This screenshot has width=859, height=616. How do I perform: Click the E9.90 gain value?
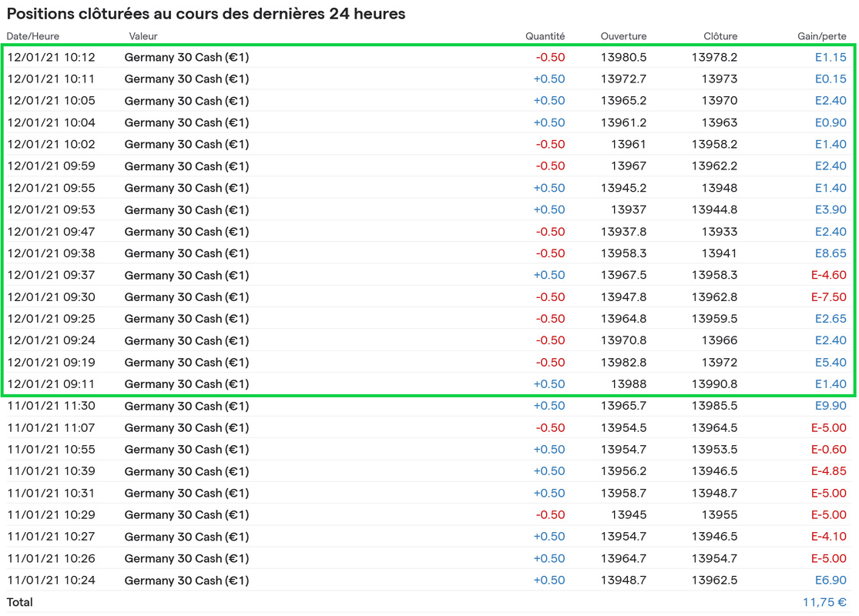(830, 406)
